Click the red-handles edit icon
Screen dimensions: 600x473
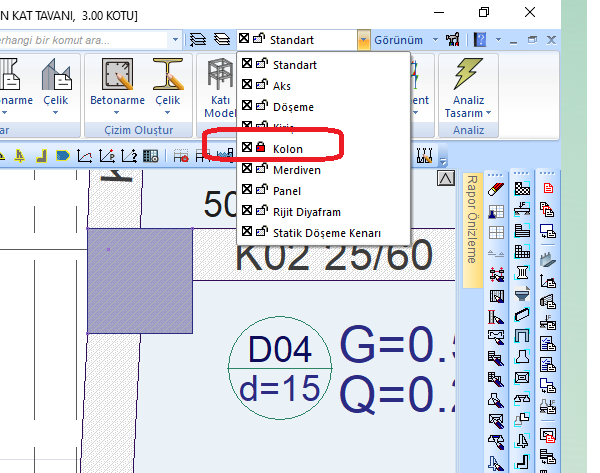point(497,275)
